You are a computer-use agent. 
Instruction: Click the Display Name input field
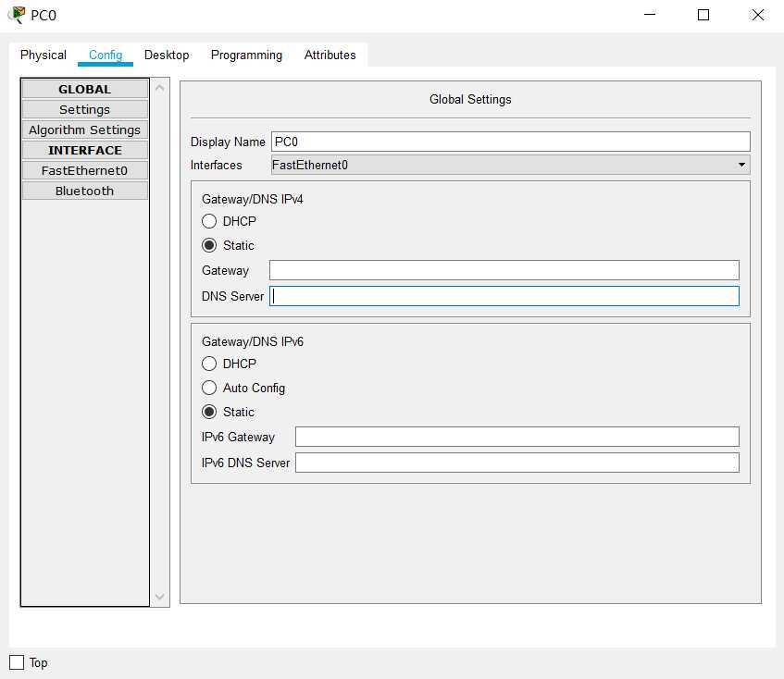coord(510,142)
